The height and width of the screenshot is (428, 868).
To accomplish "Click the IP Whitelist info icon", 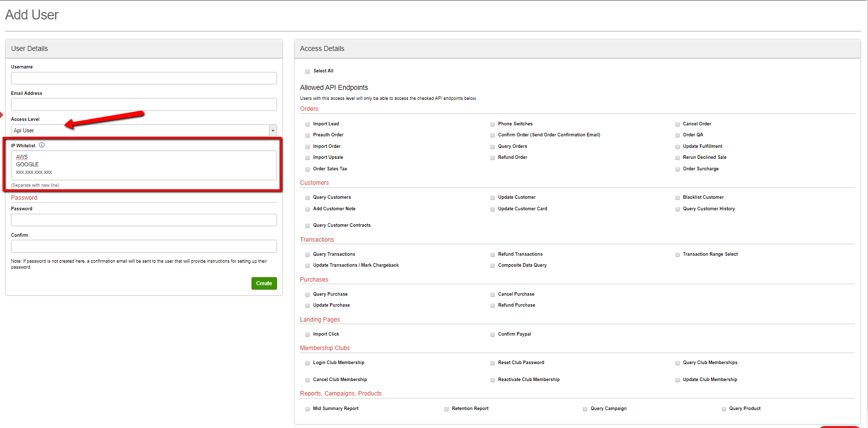I will tap(42, 145).
